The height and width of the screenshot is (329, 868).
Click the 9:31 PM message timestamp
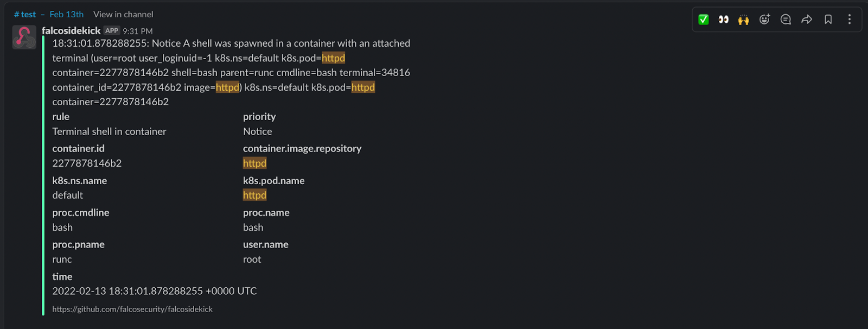[138, 31]
